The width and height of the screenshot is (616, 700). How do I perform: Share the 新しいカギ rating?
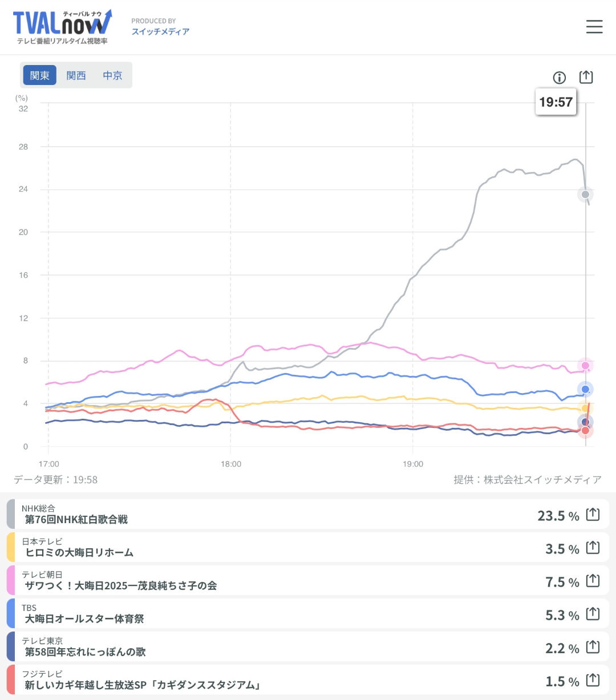[593, 680]
